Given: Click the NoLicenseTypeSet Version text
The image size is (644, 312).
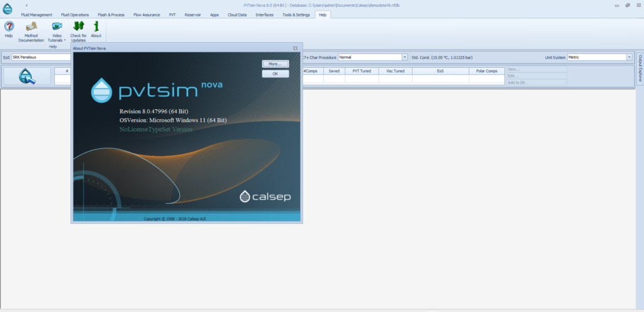Looking at the screenshot, I should [156, 130].
